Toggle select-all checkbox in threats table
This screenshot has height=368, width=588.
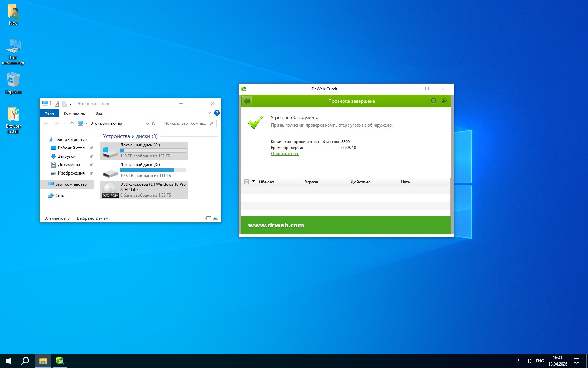tap(247, 182)
